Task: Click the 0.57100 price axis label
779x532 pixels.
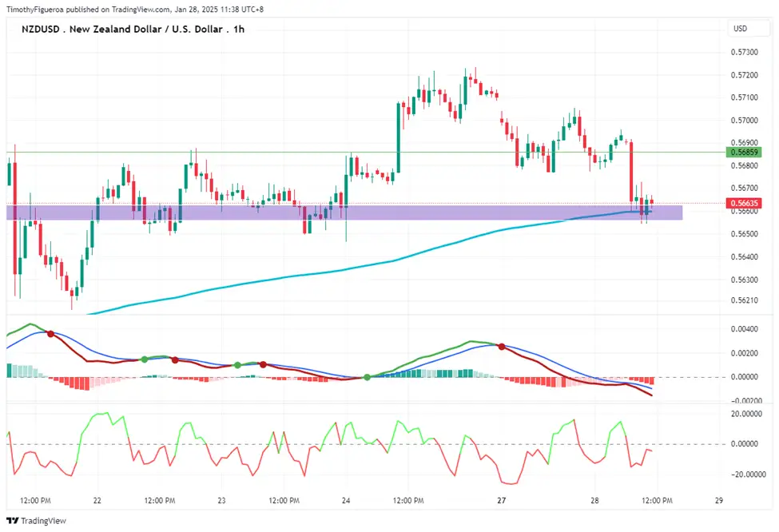Action: coord(744,97)
